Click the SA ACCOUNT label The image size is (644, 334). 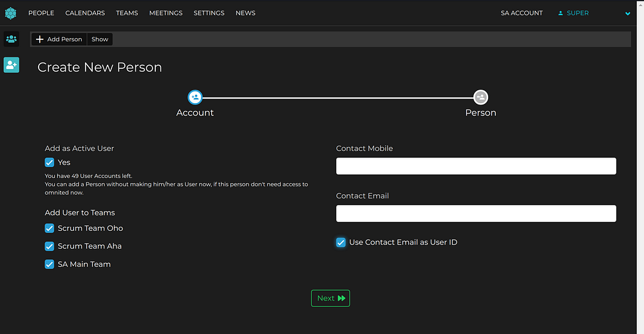[522, 13]
